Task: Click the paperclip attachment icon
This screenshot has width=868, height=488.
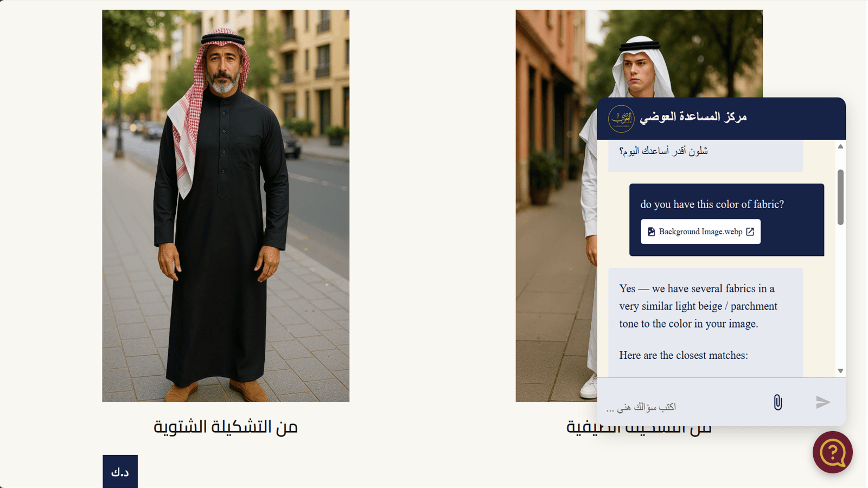Action: click(777, 402)
